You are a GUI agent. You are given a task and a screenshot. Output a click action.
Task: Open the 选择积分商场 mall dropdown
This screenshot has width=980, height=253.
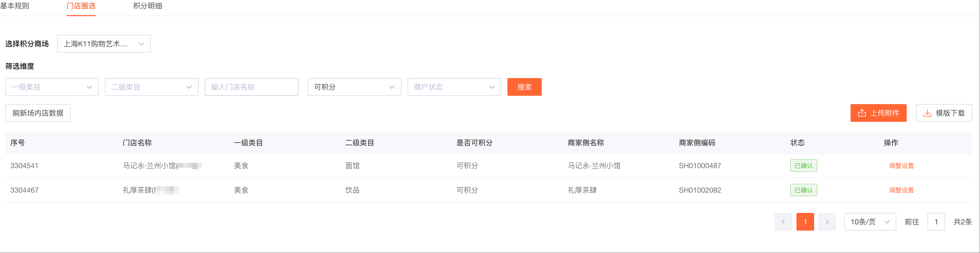[103, 44]
